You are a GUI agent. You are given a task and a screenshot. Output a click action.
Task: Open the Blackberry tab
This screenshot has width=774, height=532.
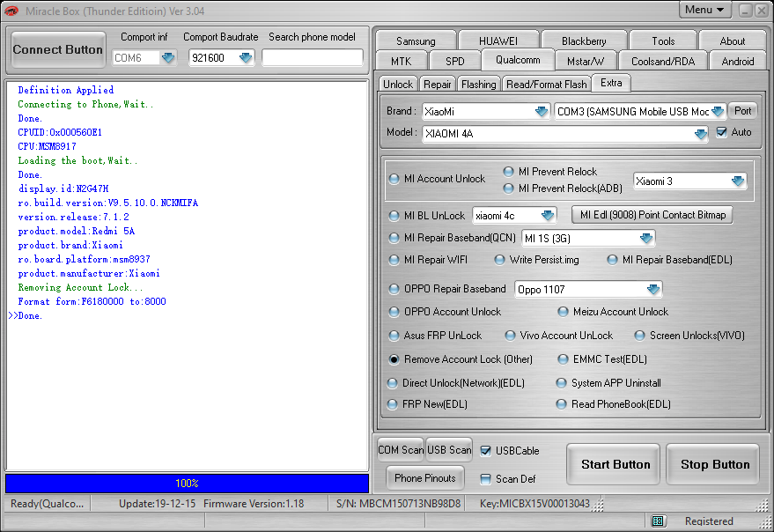[584, 41]
